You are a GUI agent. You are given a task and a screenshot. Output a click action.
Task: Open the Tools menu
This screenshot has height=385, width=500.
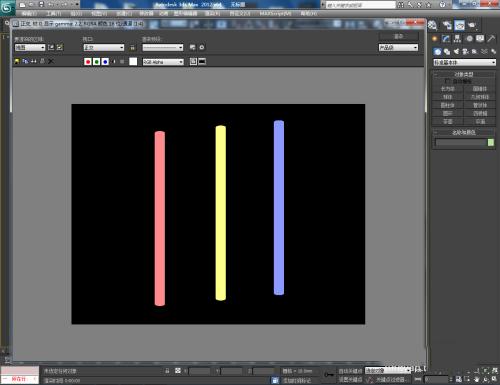[53, 14]
